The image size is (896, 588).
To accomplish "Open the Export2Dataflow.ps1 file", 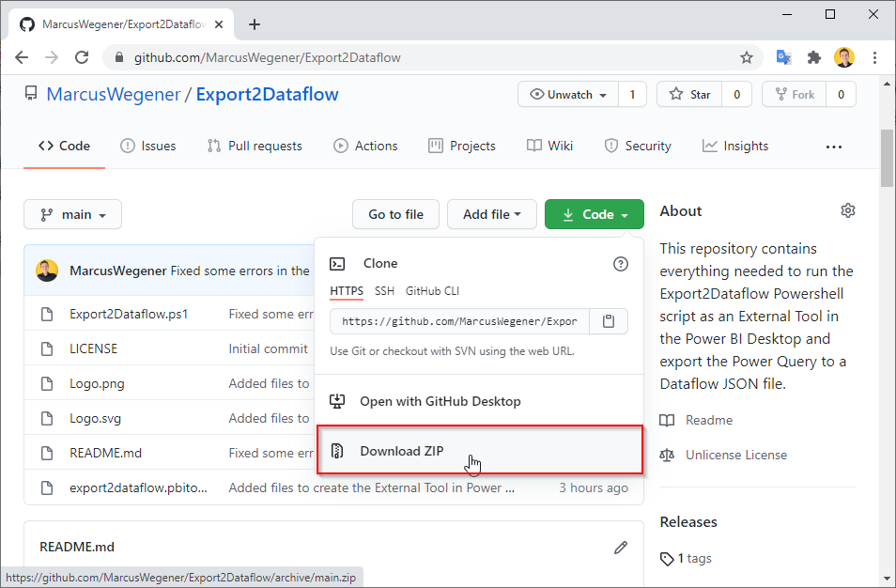I will coord(129,314).
